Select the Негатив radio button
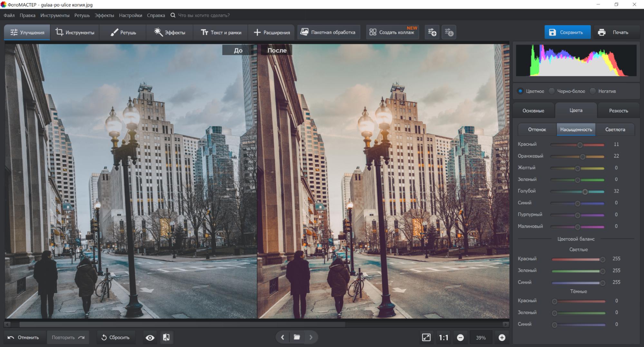This screenshot has height=347, width=644. tap(593, 91)
